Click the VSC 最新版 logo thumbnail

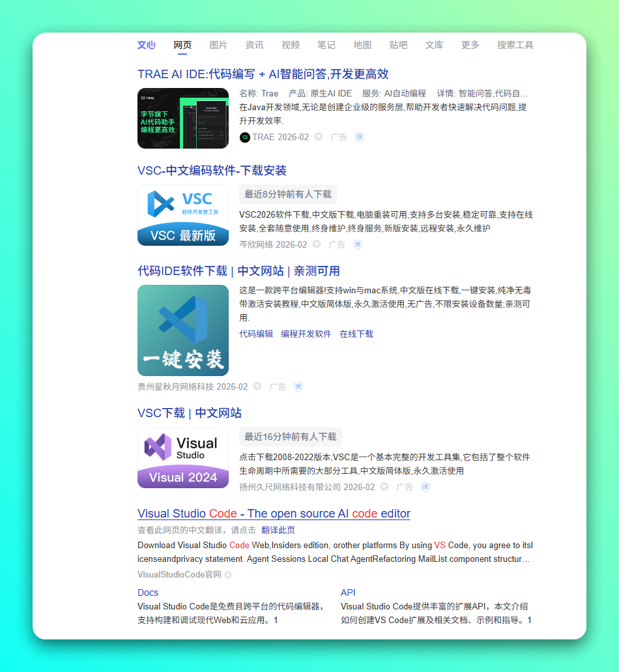[x=183, y=215]
